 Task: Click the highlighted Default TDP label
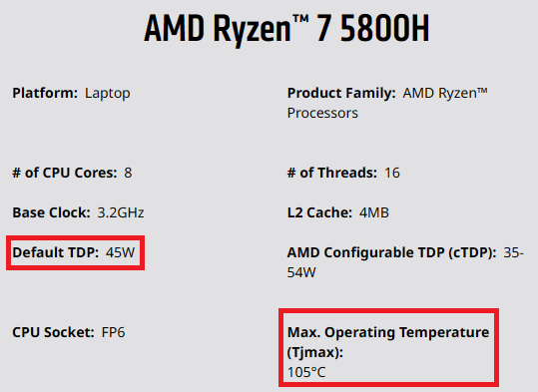point(56,252)
